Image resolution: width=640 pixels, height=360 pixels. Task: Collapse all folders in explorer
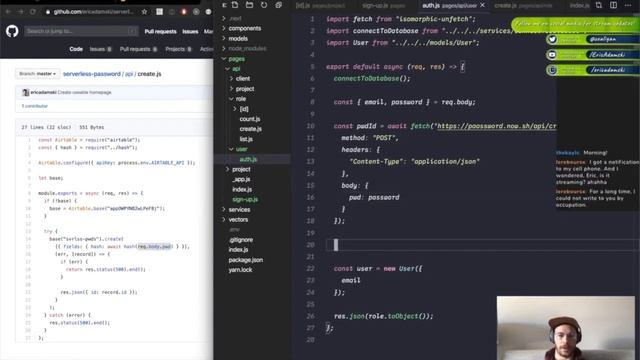coord(278,5)
